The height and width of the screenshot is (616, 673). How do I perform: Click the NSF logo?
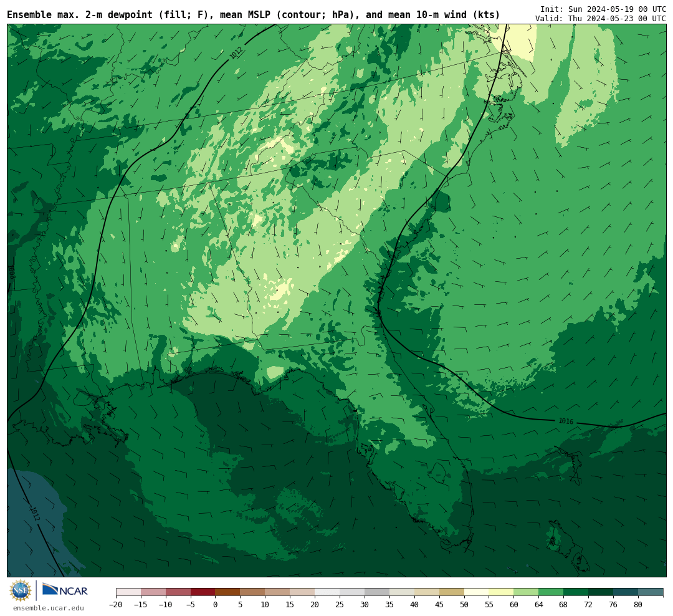(x=21, y=590)
